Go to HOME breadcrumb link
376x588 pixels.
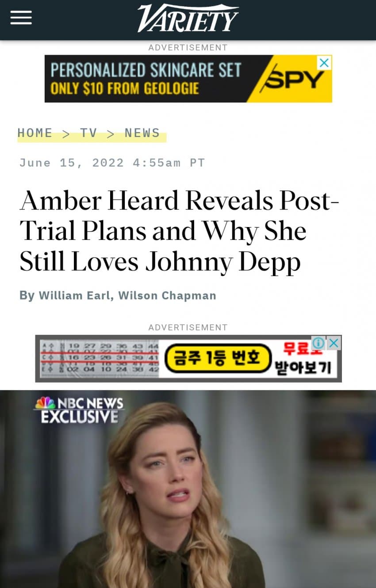click(x=35, y=133)
